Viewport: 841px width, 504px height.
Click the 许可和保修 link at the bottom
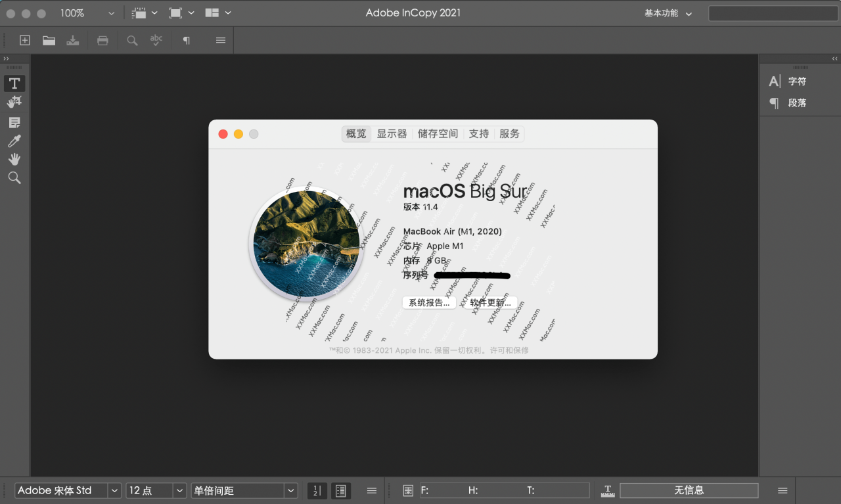[509, 350]
